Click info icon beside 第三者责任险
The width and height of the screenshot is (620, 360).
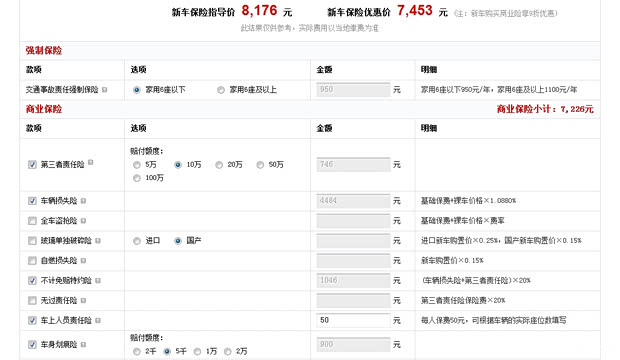91,162
